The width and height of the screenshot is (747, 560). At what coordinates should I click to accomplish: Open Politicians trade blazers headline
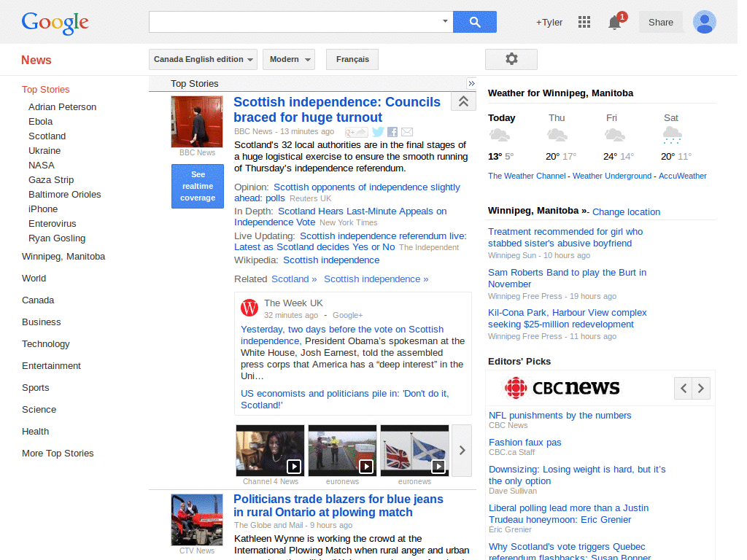(338, 506)
